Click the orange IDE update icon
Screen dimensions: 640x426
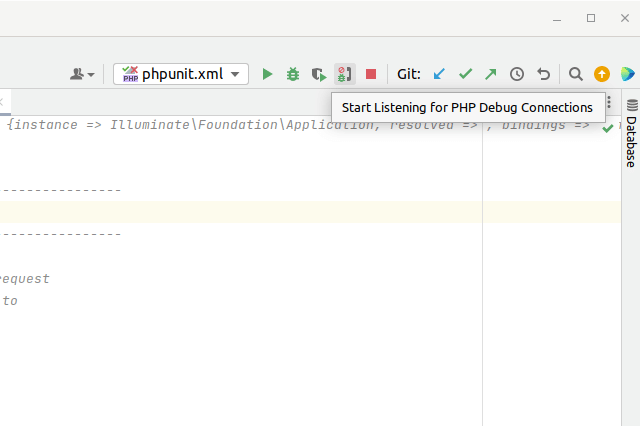pos(601,74)
